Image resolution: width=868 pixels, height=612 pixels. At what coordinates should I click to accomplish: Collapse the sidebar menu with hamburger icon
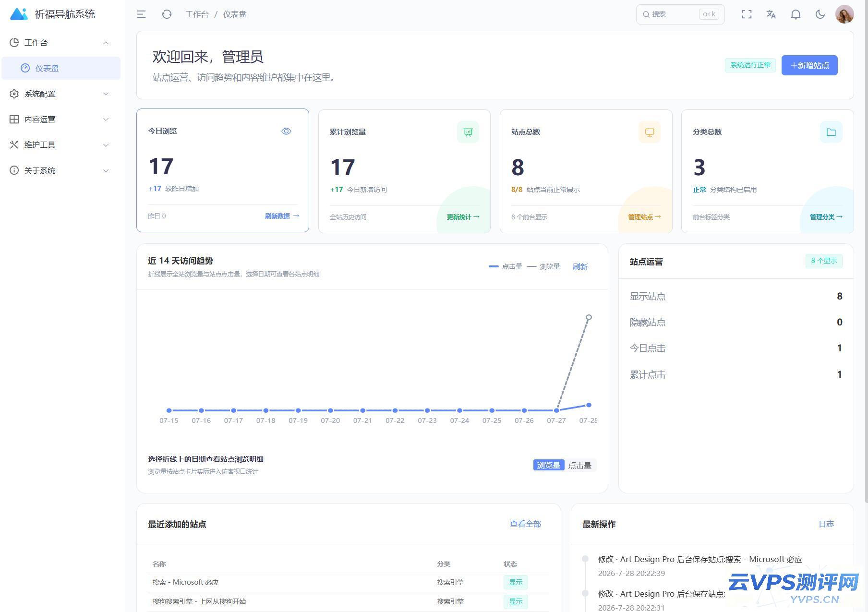pyautogui.click(x=141, y=14)
